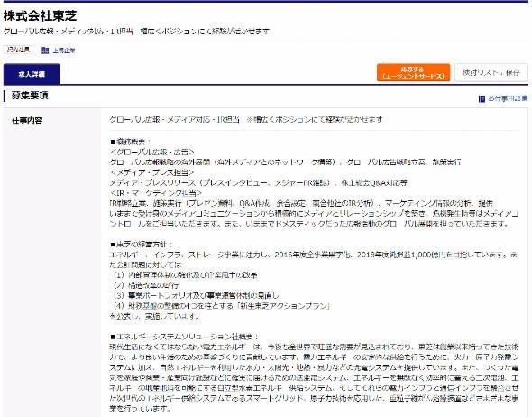
Task: Click the 契約社員 employment type tag
Action: coord(19,50)
